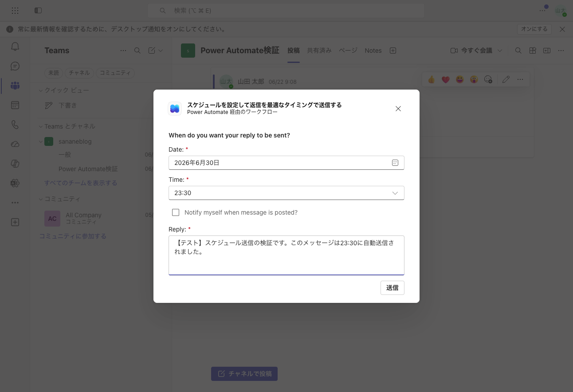The height and width of the screenshot is (392, 573).
Task: Click the Teams panel search icon
Action: click(x=137, y=51)
